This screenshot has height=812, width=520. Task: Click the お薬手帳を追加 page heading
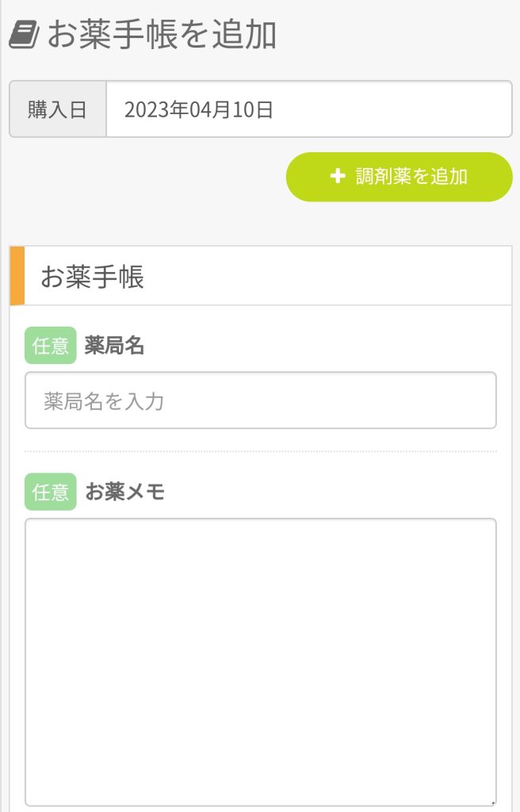[162, 36]
